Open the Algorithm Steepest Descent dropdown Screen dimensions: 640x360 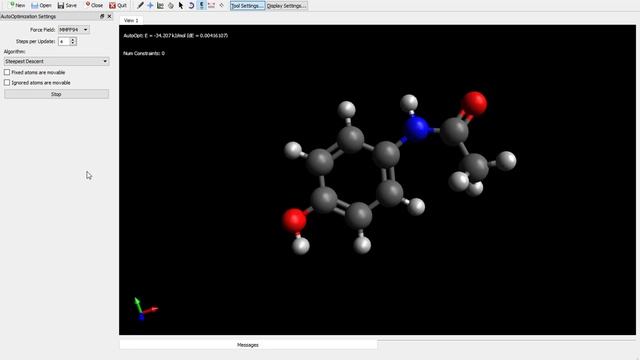56,61
